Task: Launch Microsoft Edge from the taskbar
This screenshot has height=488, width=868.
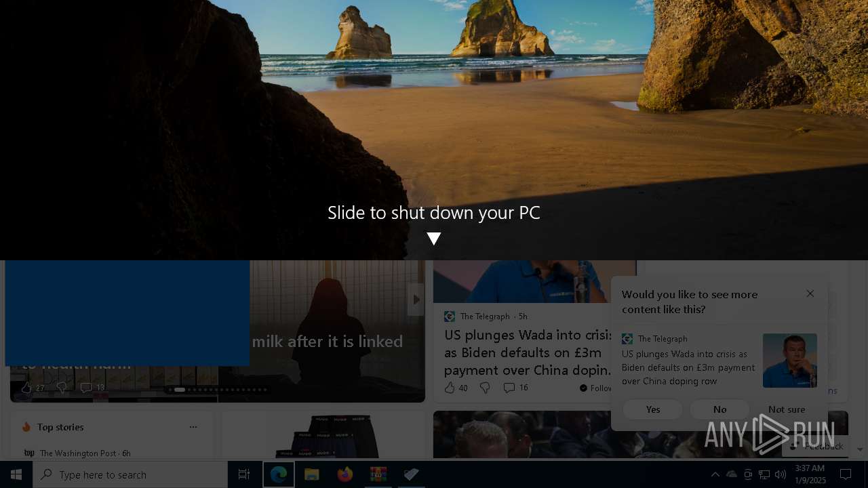Action: click(x=279, y=474)
